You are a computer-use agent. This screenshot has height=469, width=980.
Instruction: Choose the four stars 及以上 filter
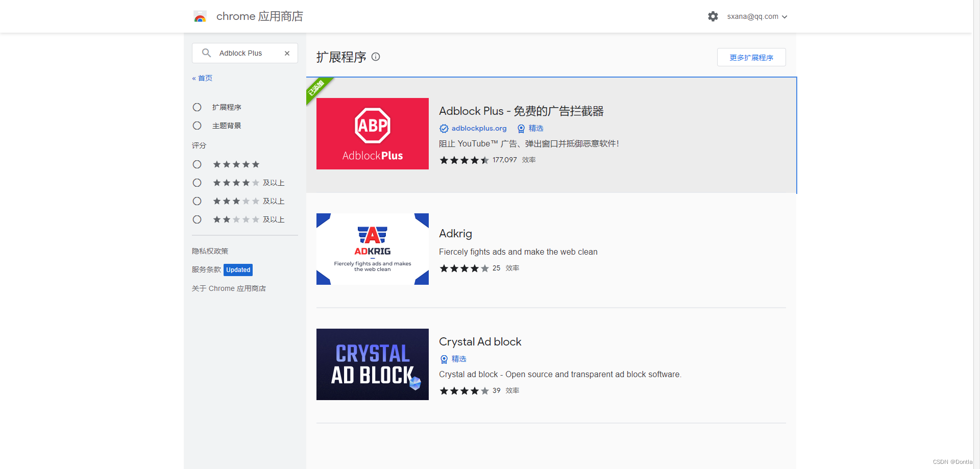(x=197, y=183)
